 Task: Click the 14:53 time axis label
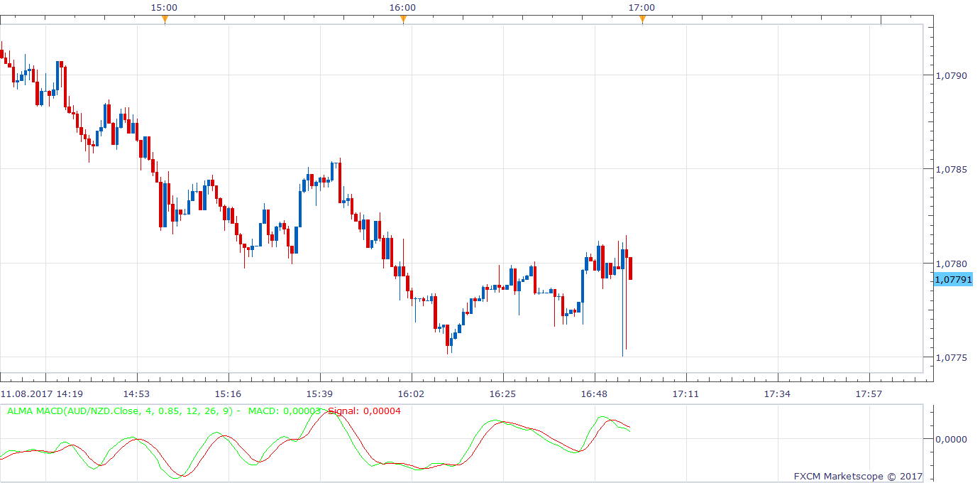(x=136, y=394)
